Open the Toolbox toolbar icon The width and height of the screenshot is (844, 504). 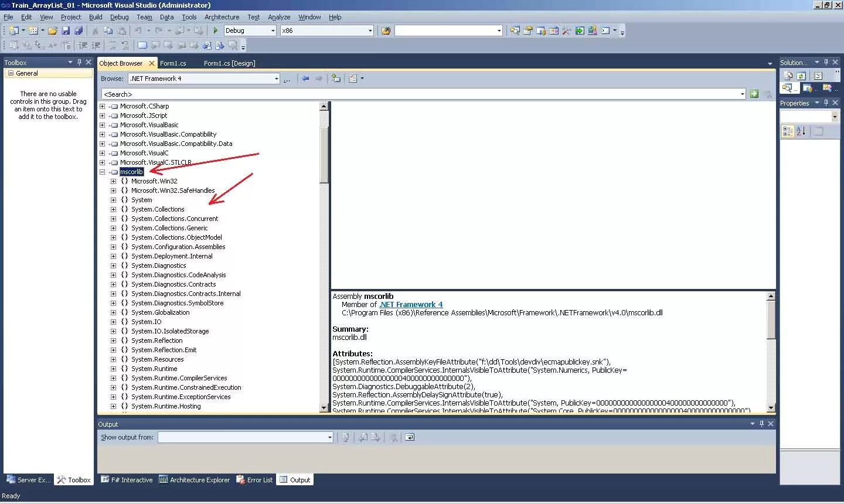(567, 30)
